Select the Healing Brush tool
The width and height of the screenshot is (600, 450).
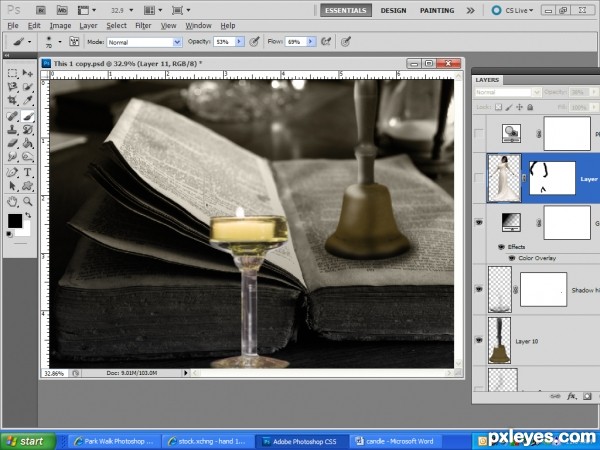12,116
